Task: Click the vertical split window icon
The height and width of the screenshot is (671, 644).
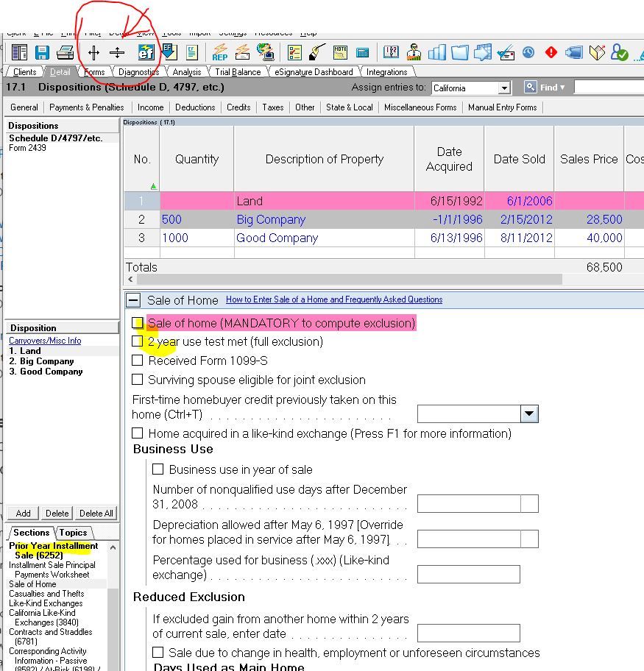Action: [93, 52]
